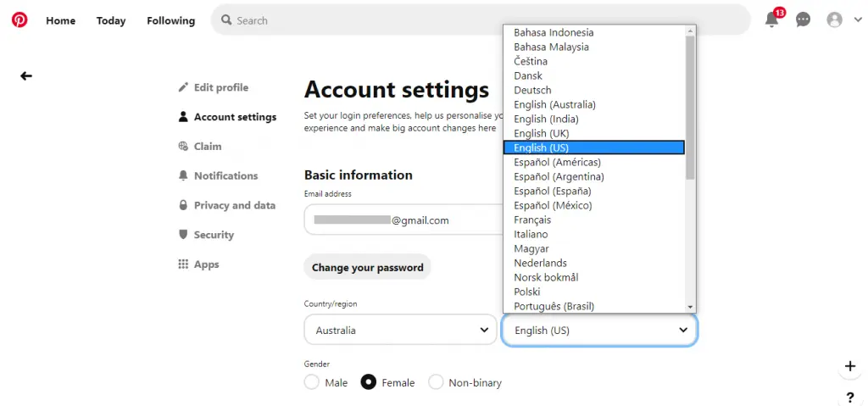
Task: Choose Bahasa Malaysia from the language list
Action: [594, 47]
